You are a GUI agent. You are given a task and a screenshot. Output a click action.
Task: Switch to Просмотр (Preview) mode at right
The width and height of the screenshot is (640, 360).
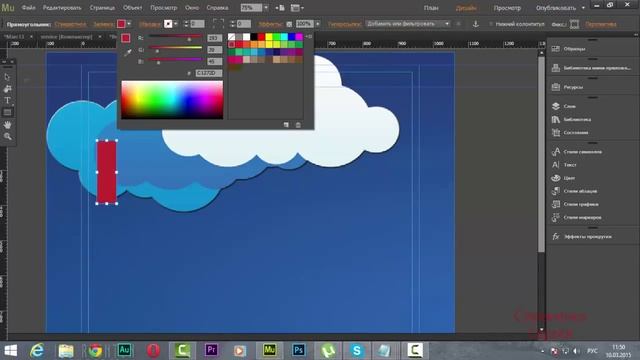pos(507,8)
